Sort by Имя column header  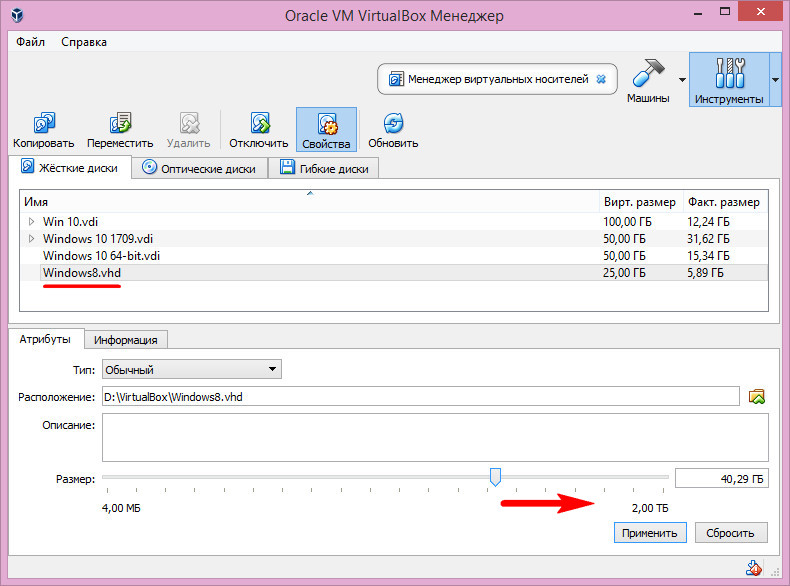click(309, 202)
